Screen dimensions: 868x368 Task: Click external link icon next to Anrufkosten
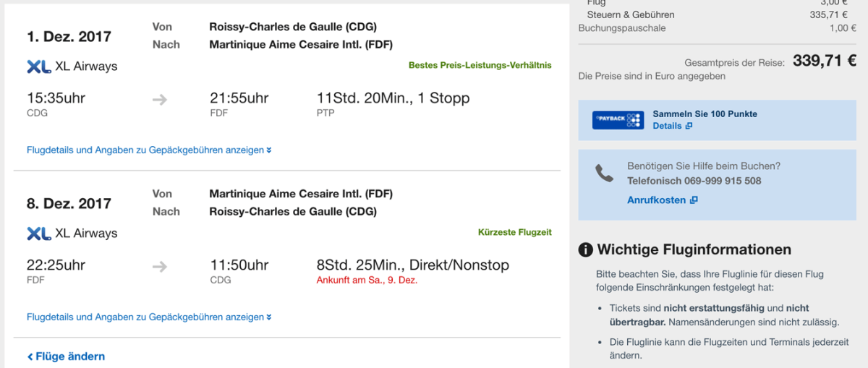pos(694,200)
